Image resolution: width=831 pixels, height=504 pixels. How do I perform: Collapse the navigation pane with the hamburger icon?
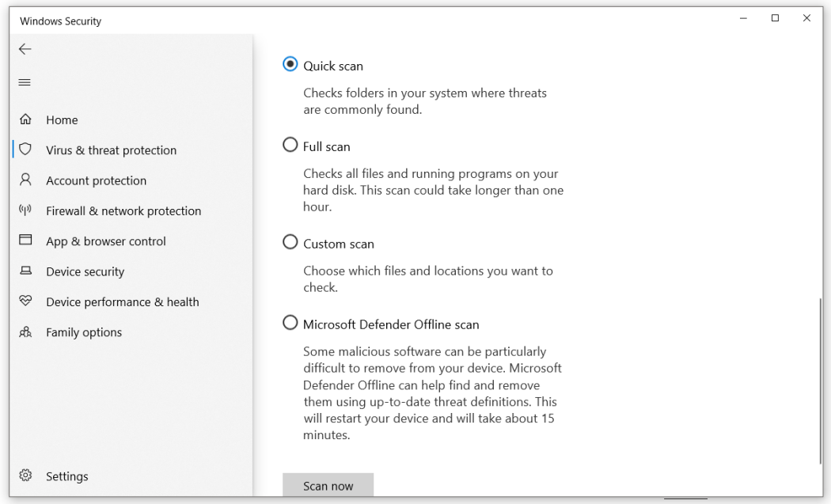tap(24, 81)
